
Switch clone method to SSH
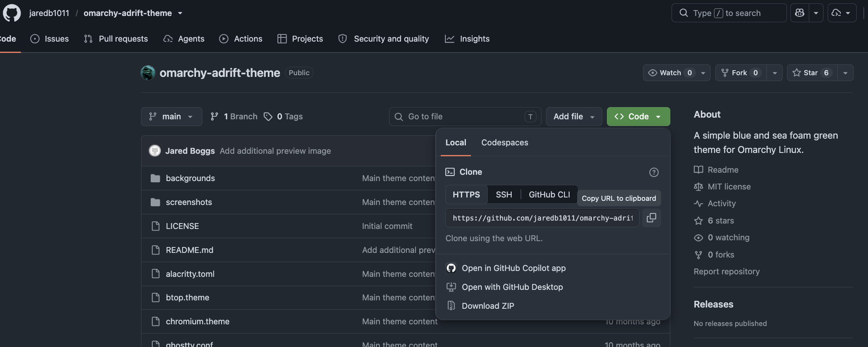point(504,195)
